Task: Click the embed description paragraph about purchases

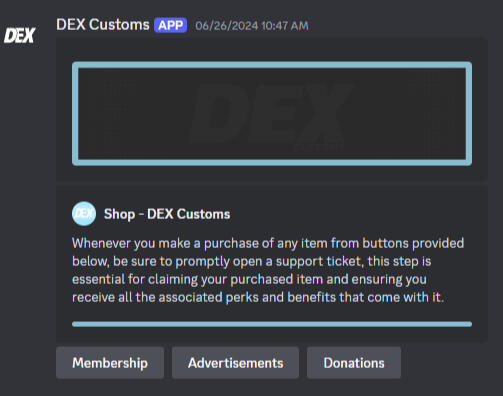Action: [x=268, y=270]
